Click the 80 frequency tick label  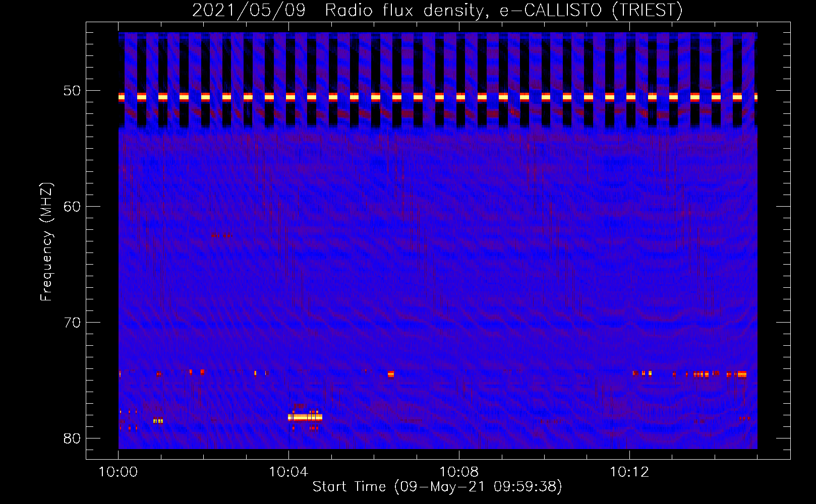tap(73, 438)
